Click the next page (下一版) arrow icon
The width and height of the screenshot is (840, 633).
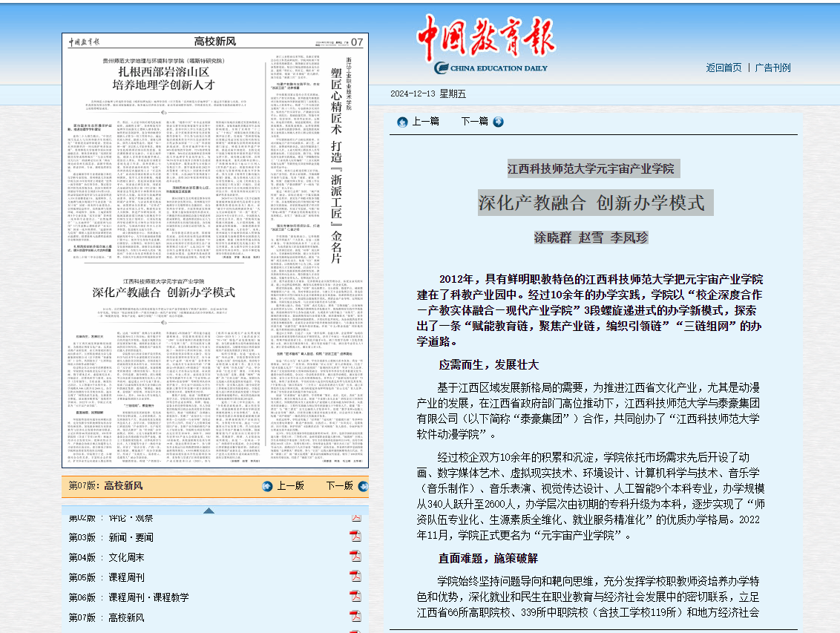(x=363, y=486)
